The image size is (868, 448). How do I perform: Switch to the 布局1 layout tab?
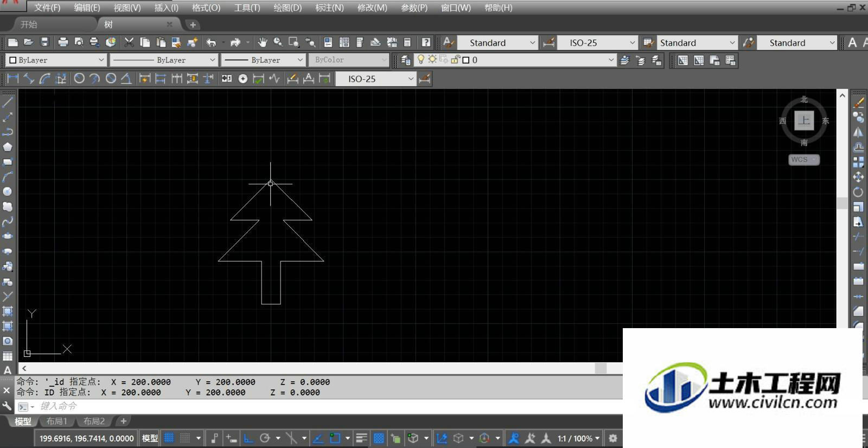[56, 421]
